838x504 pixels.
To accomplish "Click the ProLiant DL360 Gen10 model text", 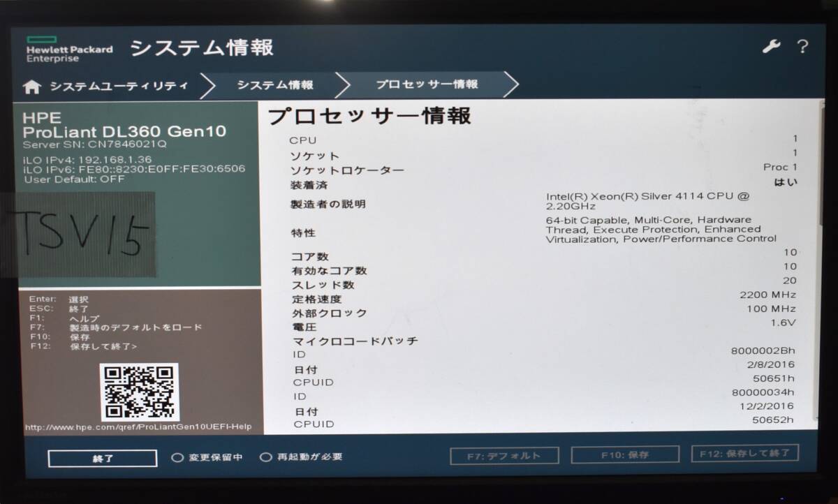I will point(124,132).
